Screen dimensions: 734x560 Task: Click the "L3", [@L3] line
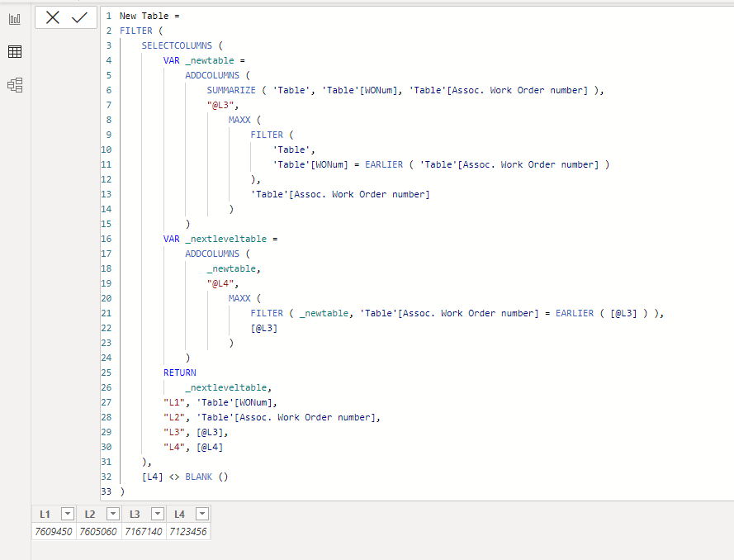(x=196, y=432)
